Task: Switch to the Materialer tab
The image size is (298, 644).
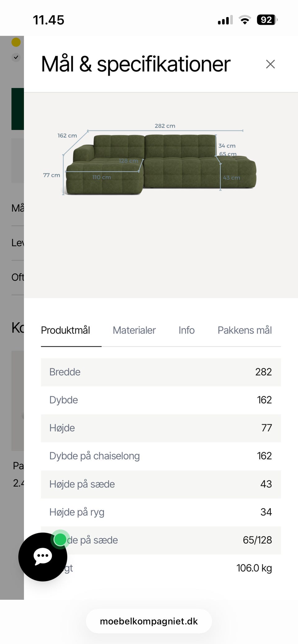Action: coord(134,330)
